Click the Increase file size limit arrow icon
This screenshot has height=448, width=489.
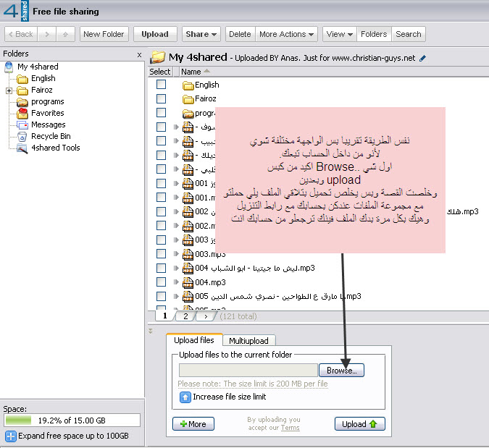tap(185, 397)
